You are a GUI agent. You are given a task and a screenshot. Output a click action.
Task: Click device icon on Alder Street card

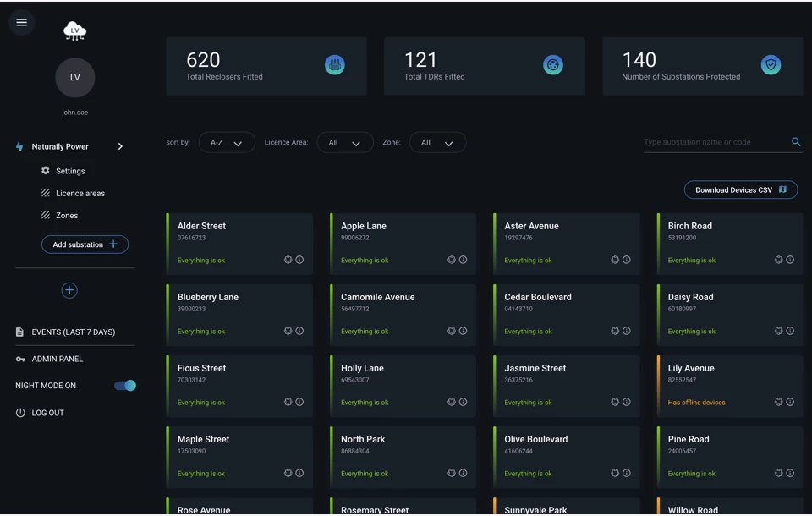click(x=288, y=260)
